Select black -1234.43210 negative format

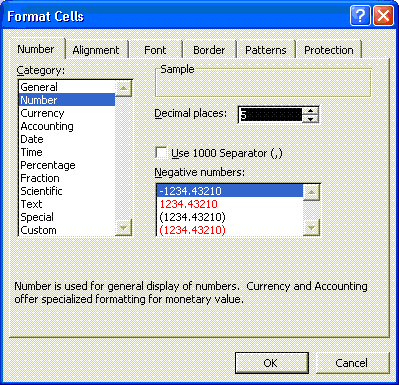click(x=230, y=191)
